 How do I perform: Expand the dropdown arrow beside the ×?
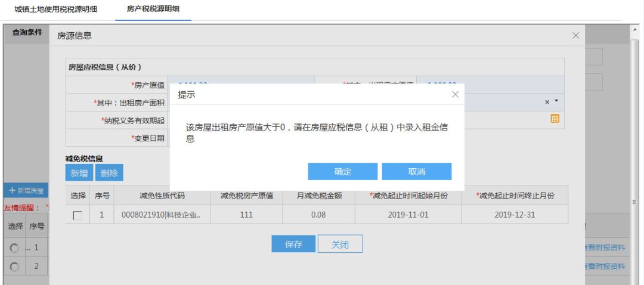point(556,101)
